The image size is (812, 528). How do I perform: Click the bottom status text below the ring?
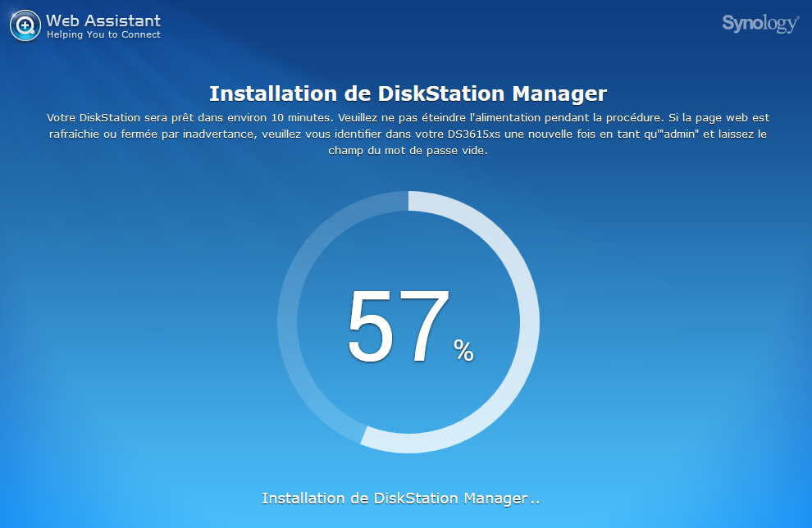tap(400, 498)
